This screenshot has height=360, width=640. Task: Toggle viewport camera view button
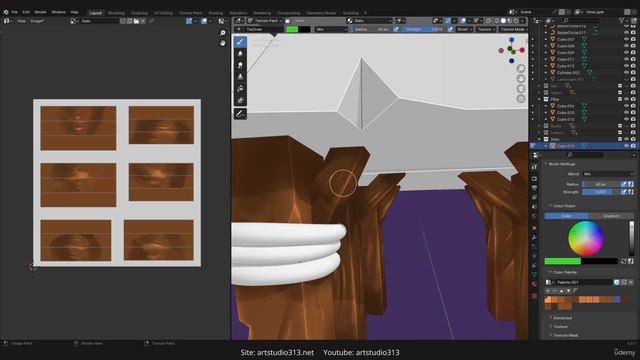pos(521,89)
